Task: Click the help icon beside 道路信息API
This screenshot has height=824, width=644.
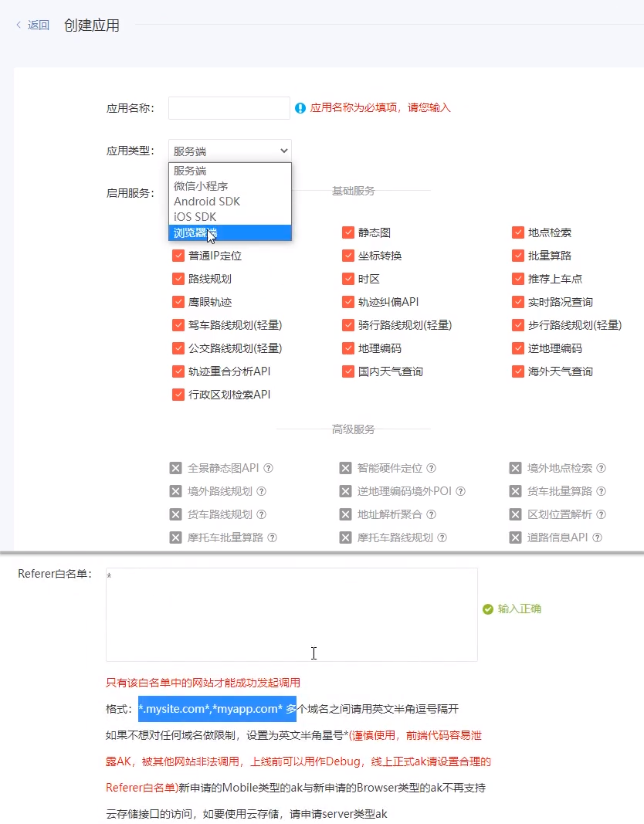Action: (x=597, y=537)
